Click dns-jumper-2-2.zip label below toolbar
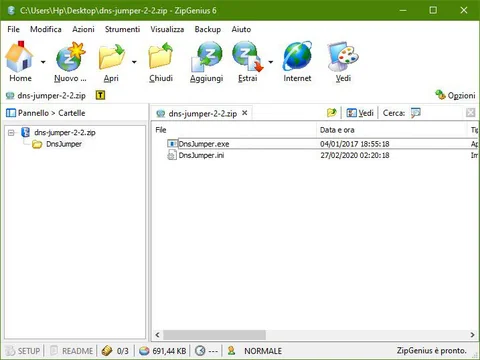This screenshot has width=480, height=360. point(52,96)
